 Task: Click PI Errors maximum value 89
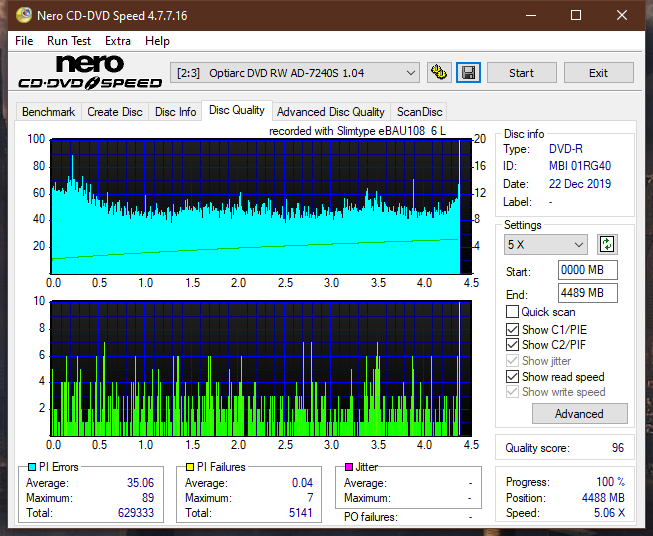pyautogui.click(x=148, y=497)
